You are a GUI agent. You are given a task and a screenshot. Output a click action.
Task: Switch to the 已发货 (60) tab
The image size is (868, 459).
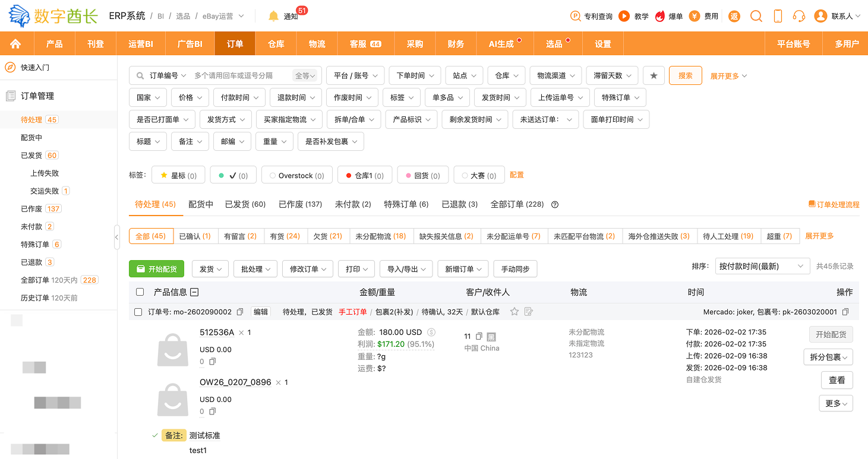[245, 204]
